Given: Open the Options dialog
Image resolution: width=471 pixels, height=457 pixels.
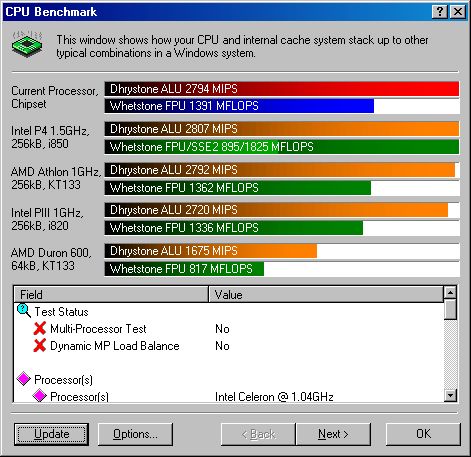Looking at the screenshot, I should (135, 434).
